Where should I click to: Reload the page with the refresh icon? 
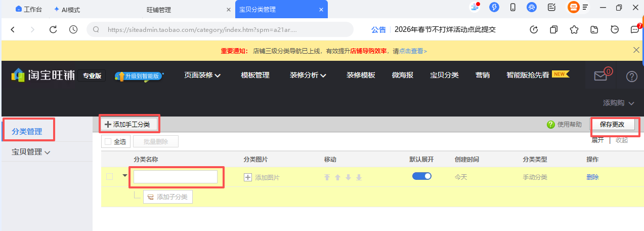[x=53, y=29]
